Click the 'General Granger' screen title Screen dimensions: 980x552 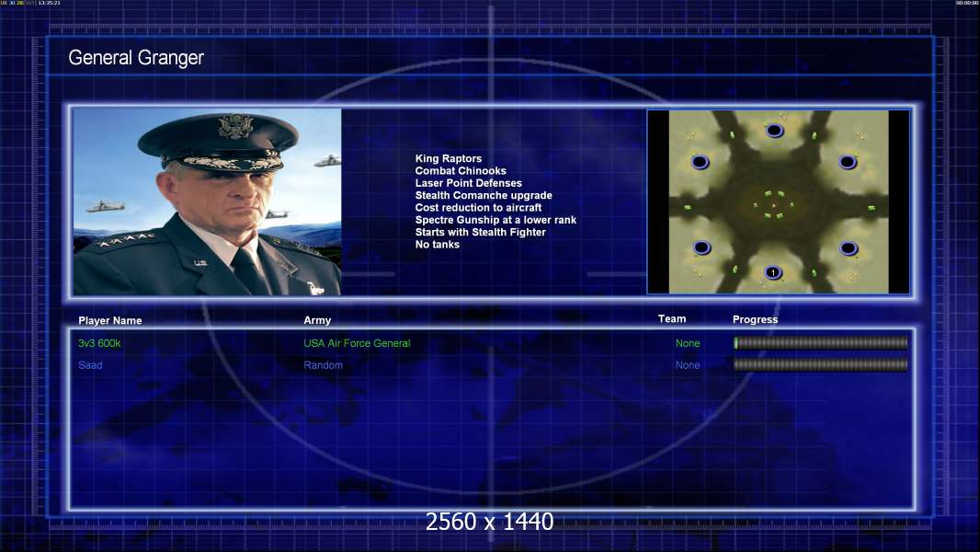[136, 58]
